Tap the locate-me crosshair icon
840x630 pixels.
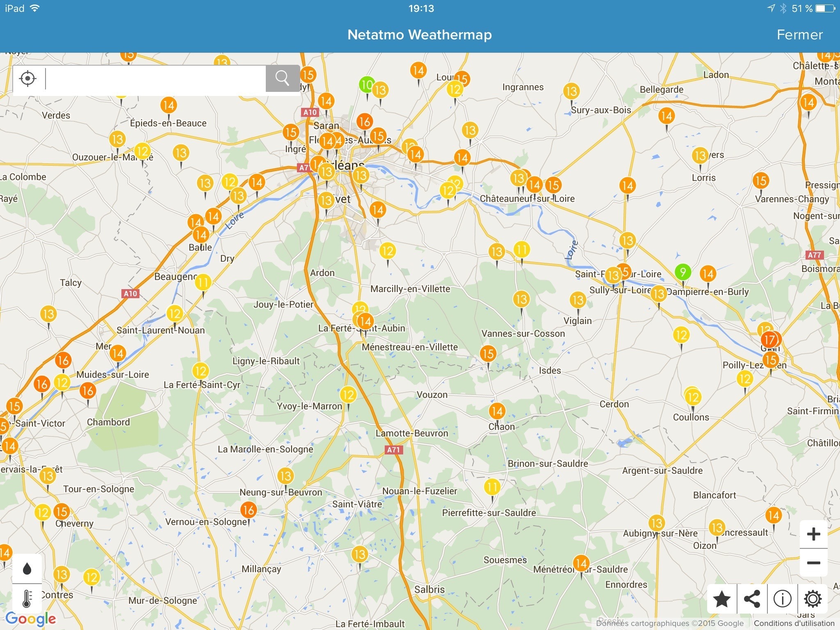(x=28, y=78)
